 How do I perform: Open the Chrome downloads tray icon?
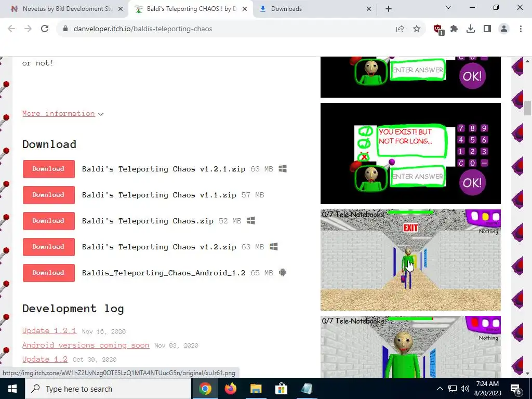tap(471, 29)
